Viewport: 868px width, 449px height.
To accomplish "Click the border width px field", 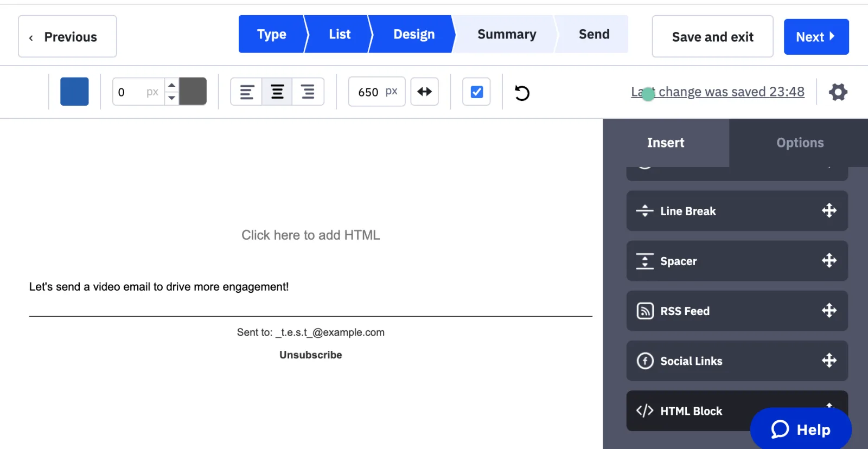I will pos(138,92).
